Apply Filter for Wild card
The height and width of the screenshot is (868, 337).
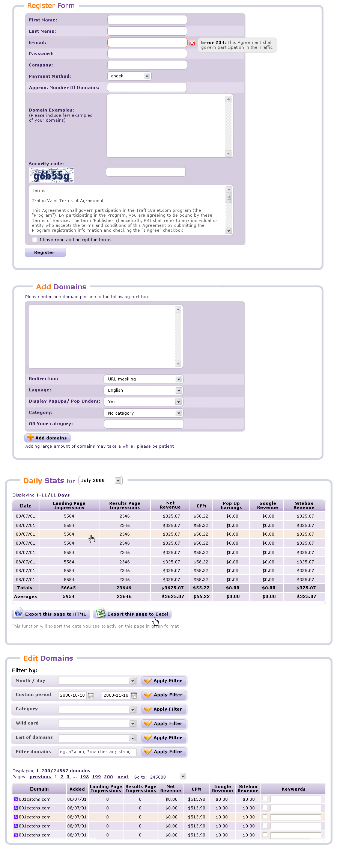[x=164, y=723]
